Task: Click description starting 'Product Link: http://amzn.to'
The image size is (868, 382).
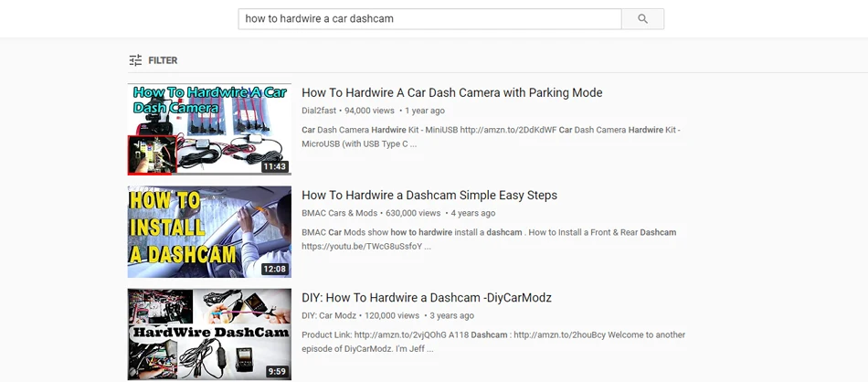Action: (x=493, y=342)
